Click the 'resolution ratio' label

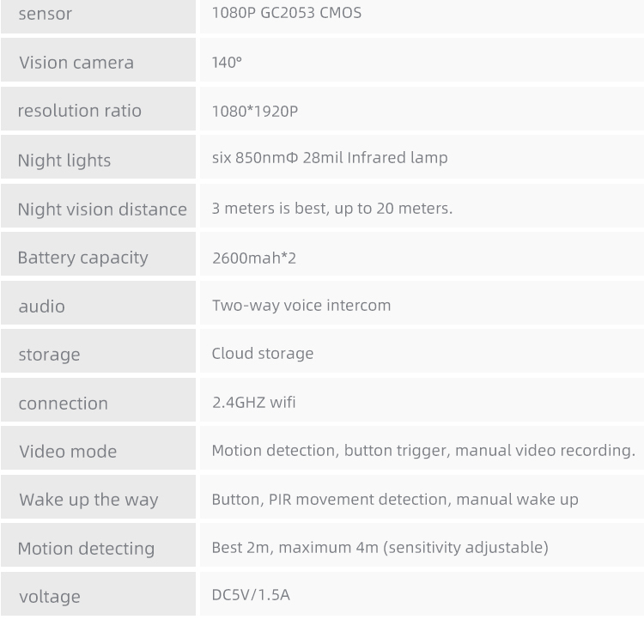coord(80,111)
